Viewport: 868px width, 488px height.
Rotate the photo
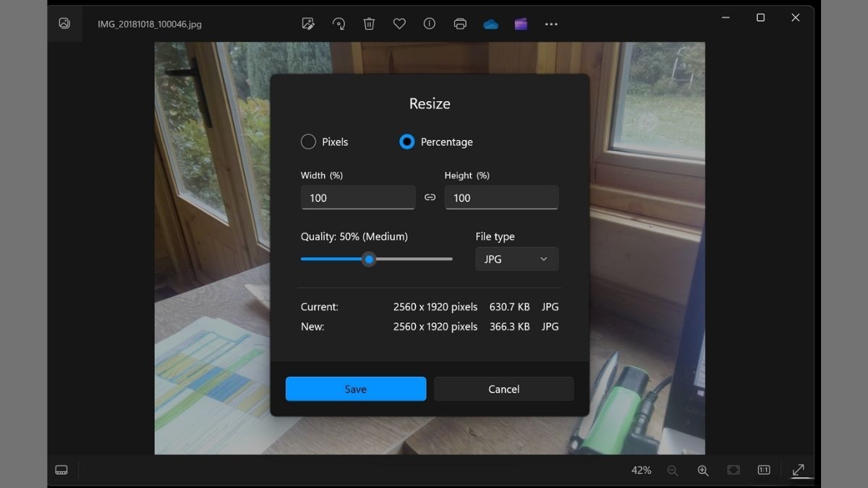tap(339, 24)
